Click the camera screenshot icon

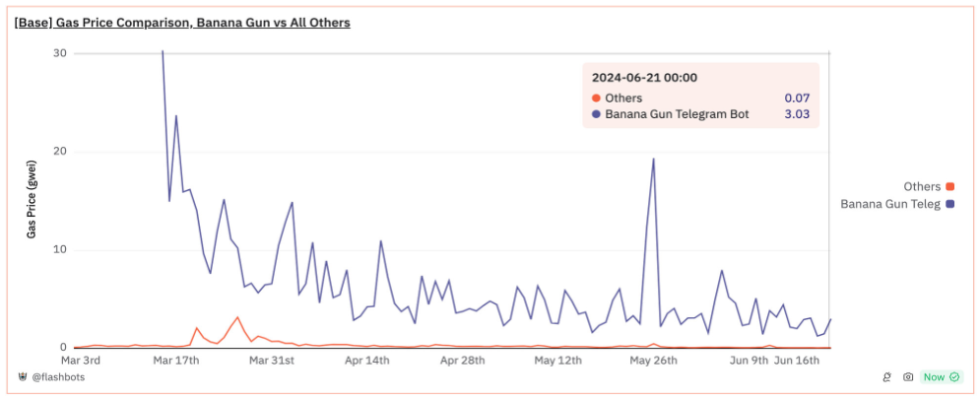(x=908, y=377)
